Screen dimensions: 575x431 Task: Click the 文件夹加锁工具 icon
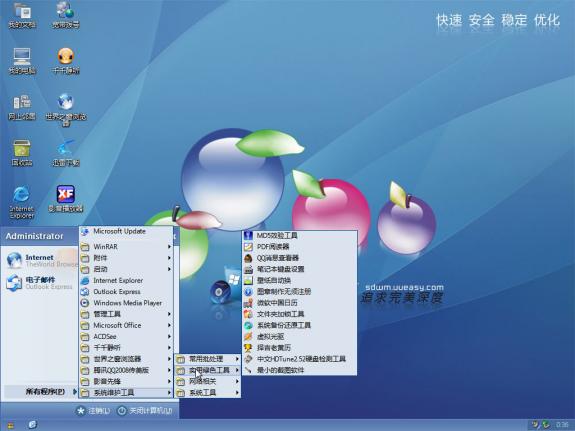tap(248, 314)
